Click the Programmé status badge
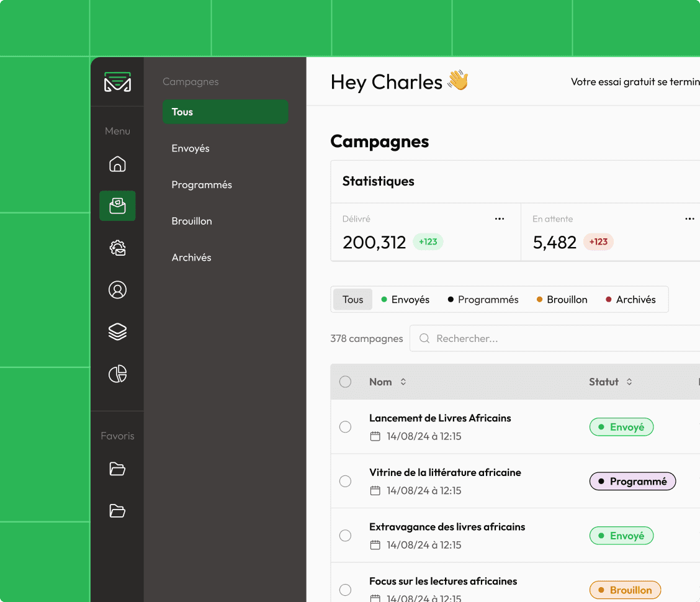Image resolution: width=700 pixels, height=602 pixels. 632,482
